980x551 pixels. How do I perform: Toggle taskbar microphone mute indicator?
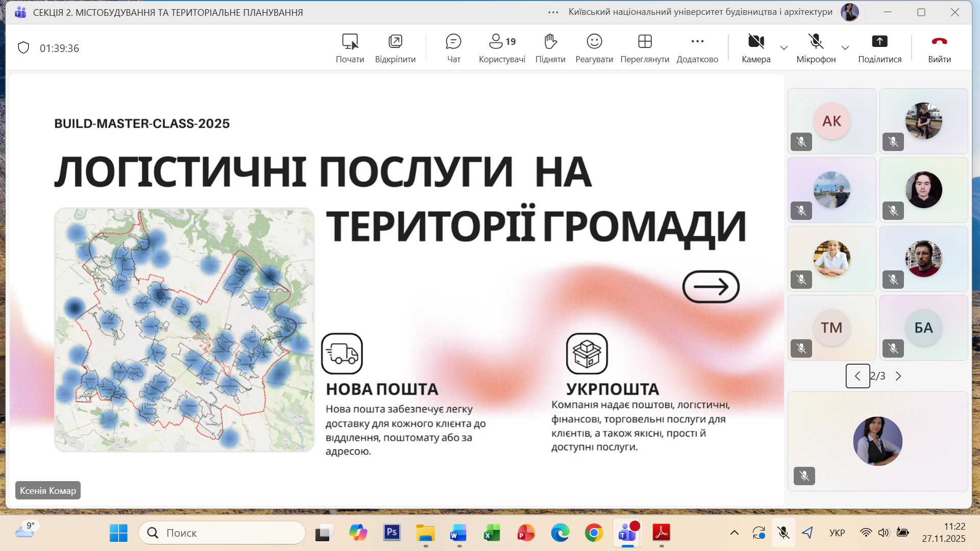pos(783,533)
